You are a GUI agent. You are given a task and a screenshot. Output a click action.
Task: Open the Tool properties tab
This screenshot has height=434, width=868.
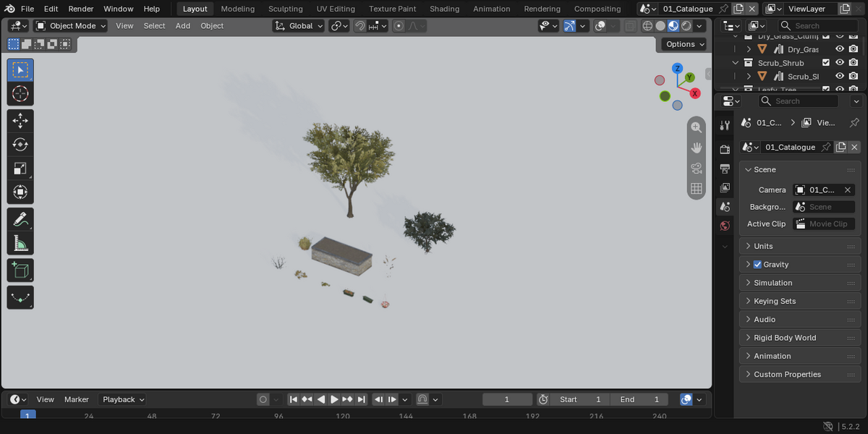pyautogui.click(x=725, y=126)
